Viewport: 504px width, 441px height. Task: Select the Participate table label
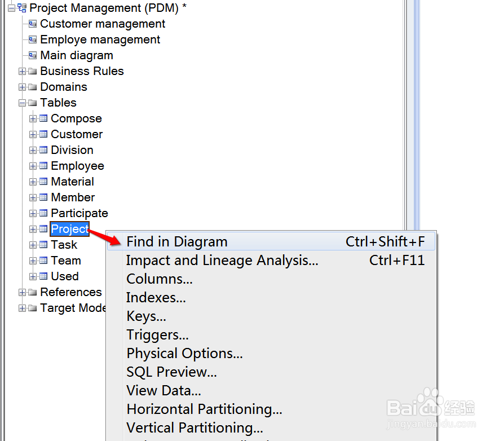pos(79,213)
